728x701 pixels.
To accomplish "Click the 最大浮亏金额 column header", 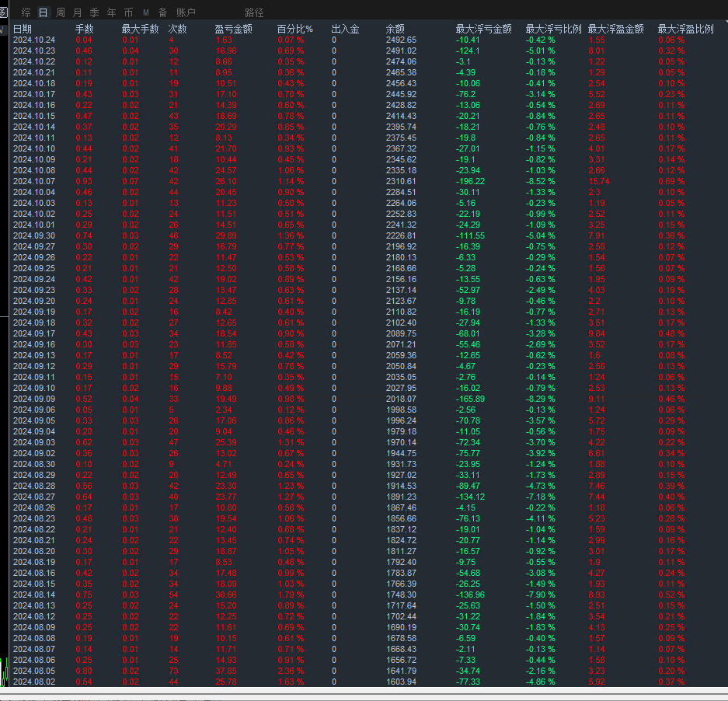I will pyautogui.click(x=483, y=29).
